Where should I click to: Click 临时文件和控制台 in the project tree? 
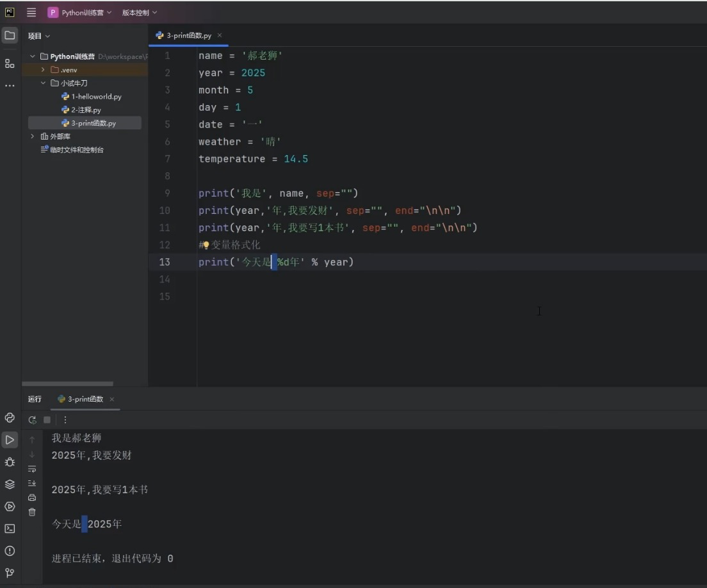tap(76, 150)
